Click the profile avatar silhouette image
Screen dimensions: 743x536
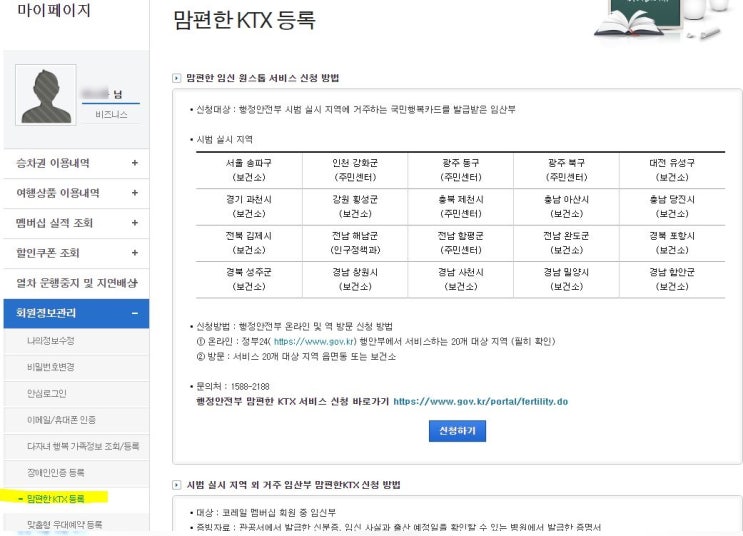click(46, 95)
